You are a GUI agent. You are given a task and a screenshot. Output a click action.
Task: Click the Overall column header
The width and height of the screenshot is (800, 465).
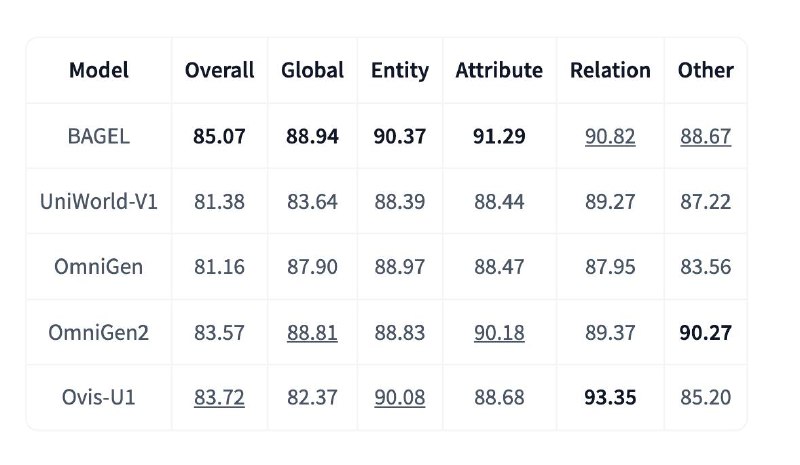point(219,70)
